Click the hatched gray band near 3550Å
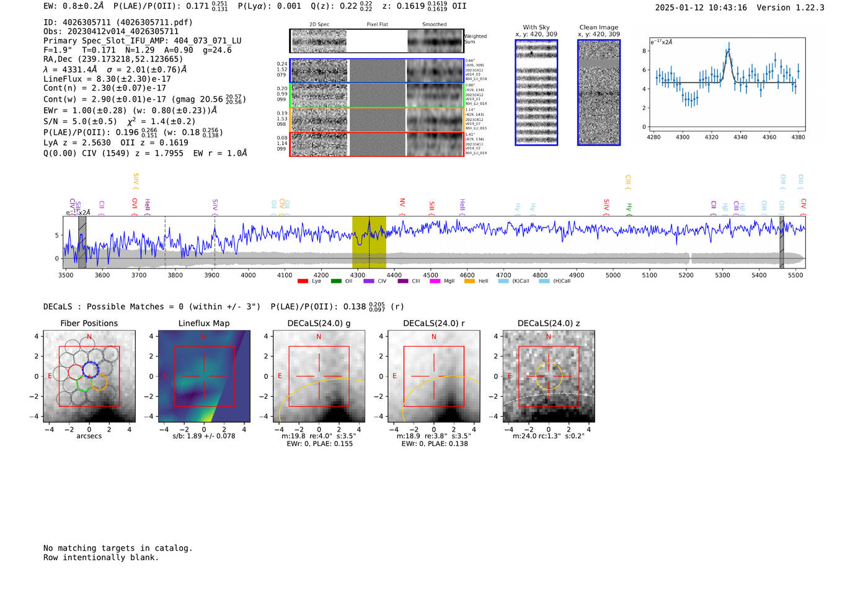 click(x=82, y=242)
